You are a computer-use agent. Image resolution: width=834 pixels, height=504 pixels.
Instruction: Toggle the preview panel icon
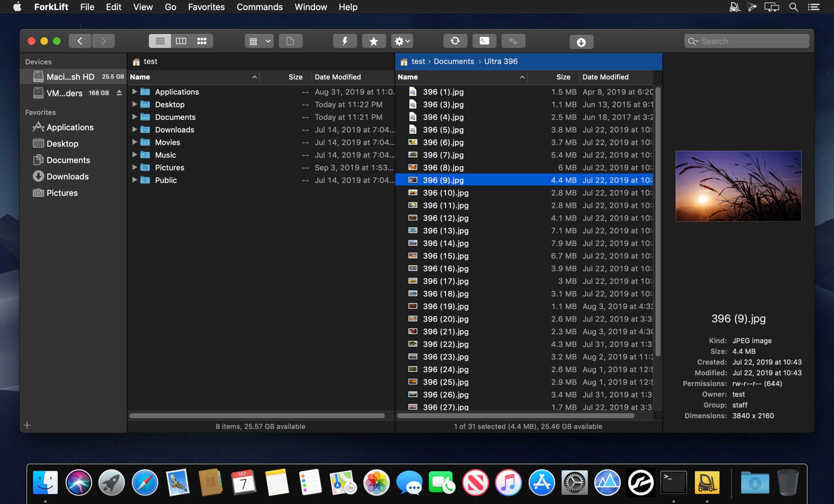click(290, 41)
